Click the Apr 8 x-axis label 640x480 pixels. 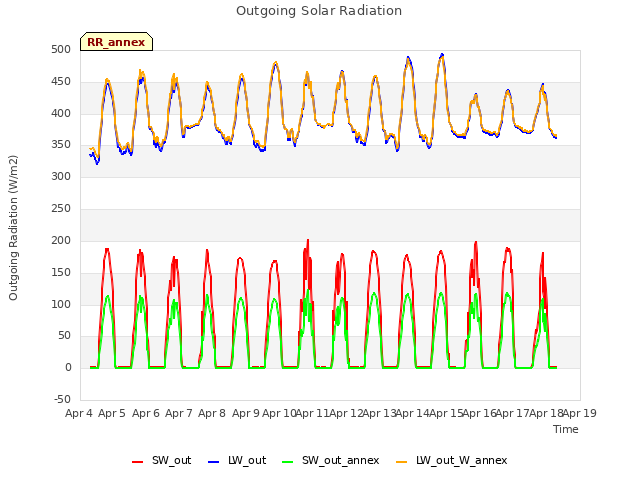tap(212, 413)
